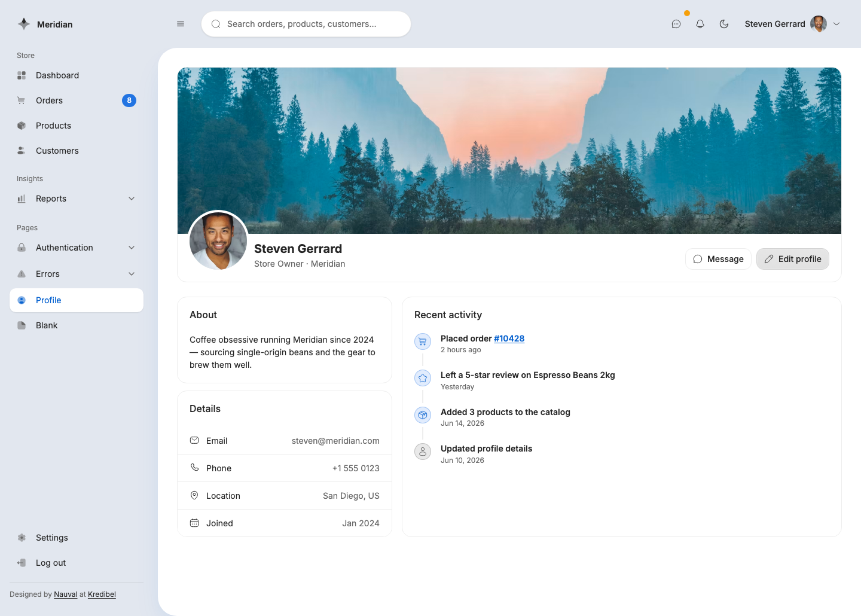Click the phone number +1 555 0123

[356, 468]
